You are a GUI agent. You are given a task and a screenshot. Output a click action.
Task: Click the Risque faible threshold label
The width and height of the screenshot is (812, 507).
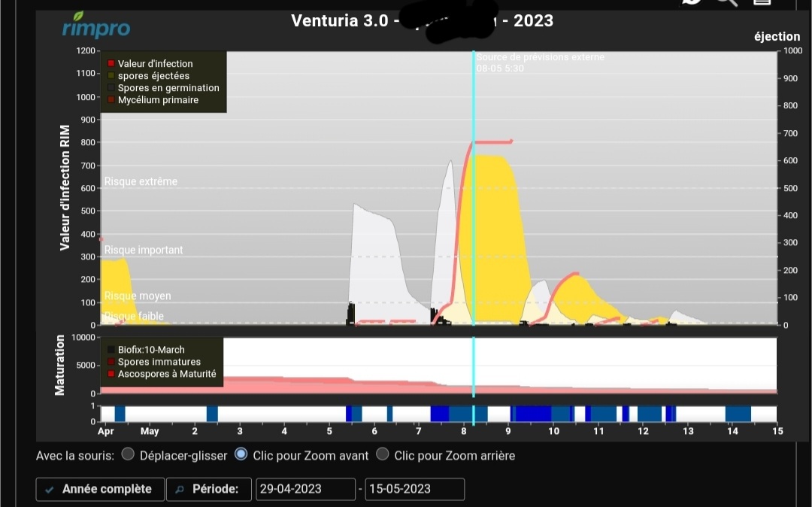[134, 316]
